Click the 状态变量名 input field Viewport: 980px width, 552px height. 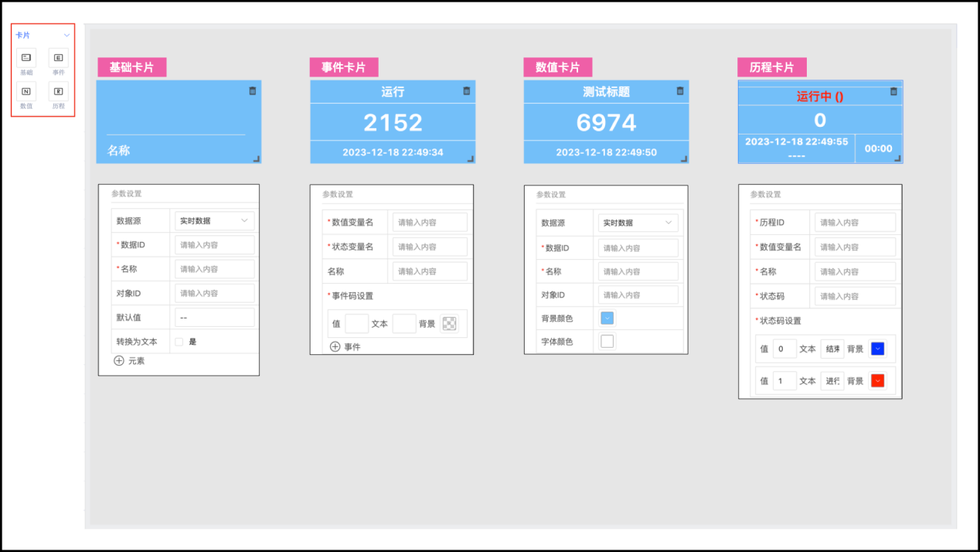coord(430,247)
